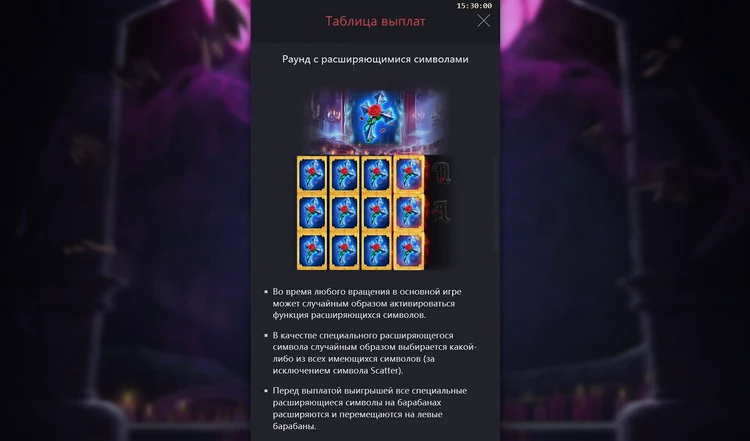This screenshot has width=750, height=441.
Task: Pick the rose cross in middle row, first reel
Action: 312,212
